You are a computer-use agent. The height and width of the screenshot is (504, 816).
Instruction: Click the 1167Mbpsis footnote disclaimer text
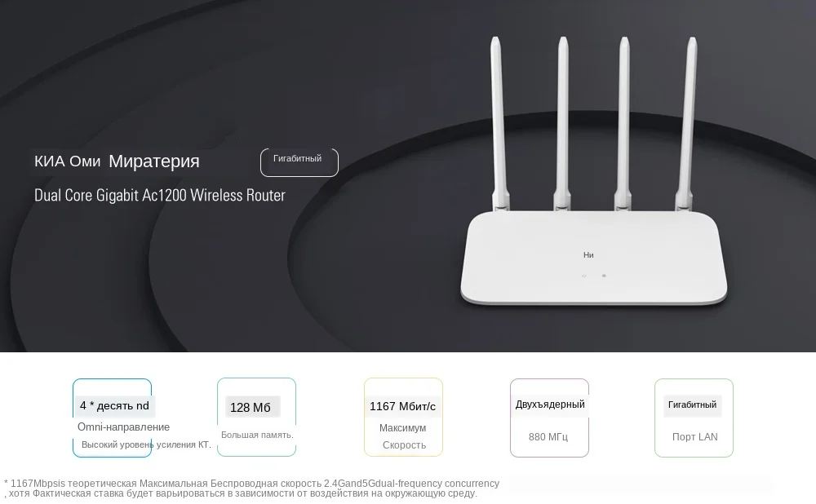click(x=252, y=489)
